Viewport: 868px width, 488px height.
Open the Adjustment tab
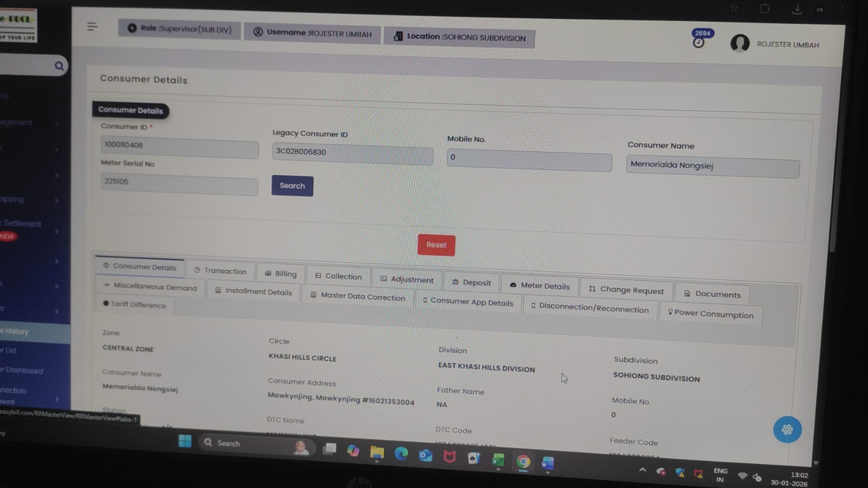coord(407,280)
